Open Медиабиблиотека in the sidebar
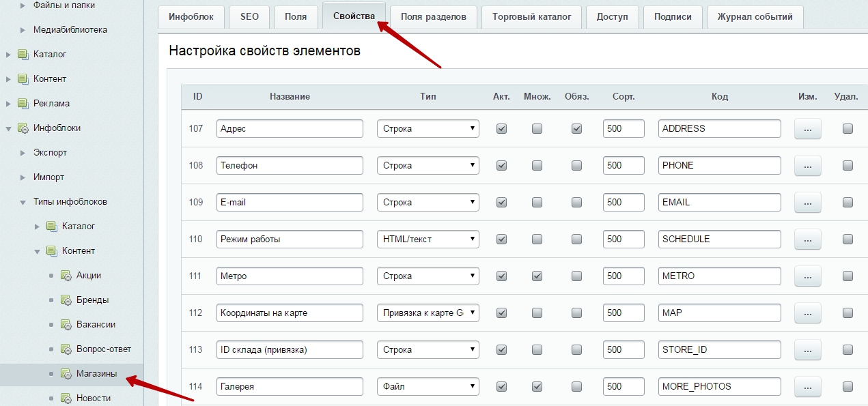Screen dimensions: 868x406 pos(70,30)
